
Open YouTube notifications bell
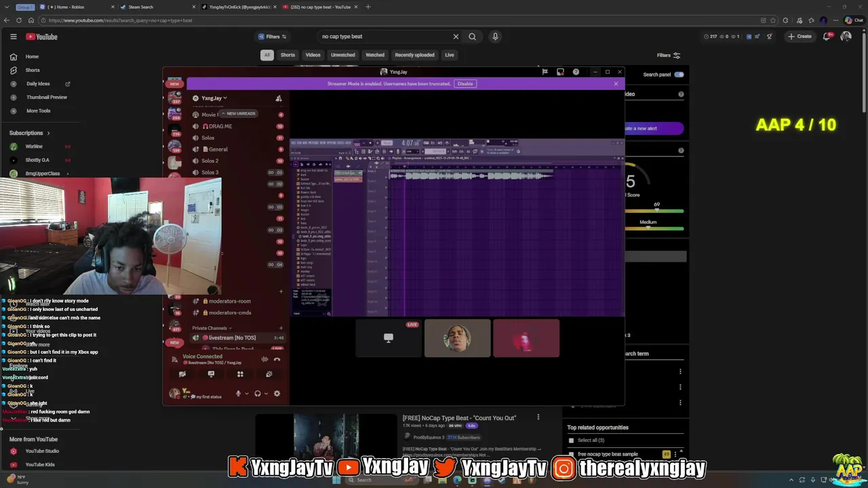point(827,37)
